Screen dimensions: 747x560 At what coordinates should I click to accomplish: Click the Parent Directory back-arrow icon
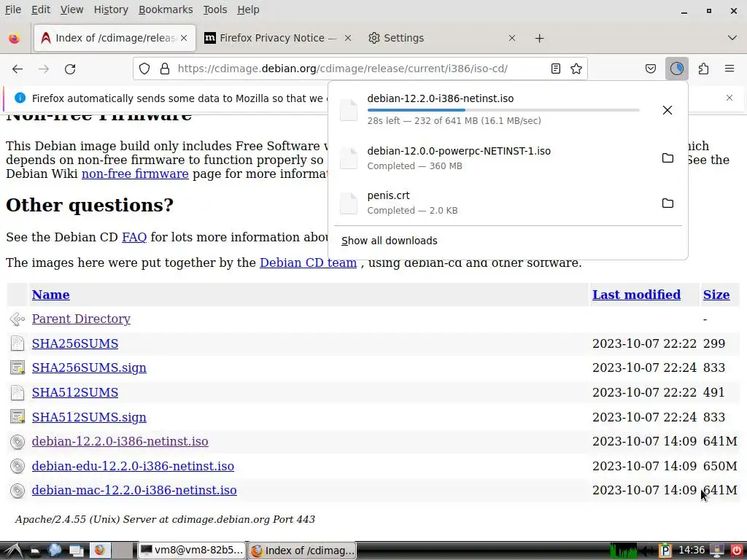coord(18,319)
